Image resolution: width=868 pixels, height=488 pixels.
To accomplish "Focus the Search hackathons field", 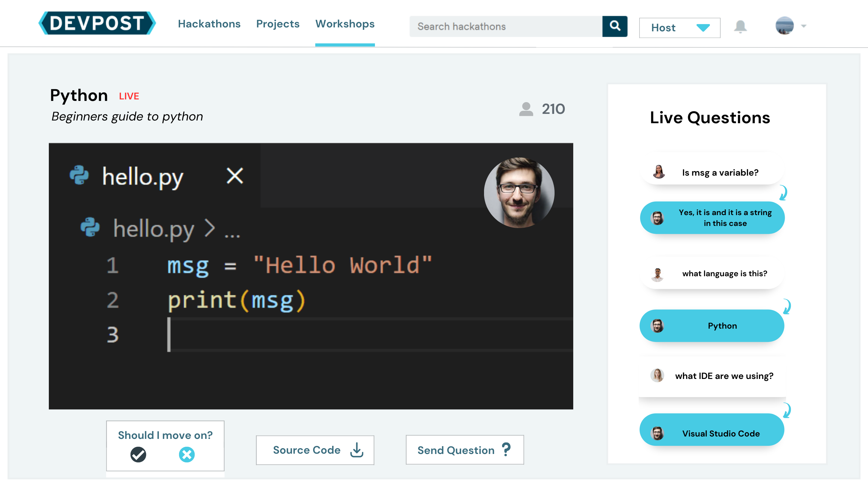I will click(505, 26).
